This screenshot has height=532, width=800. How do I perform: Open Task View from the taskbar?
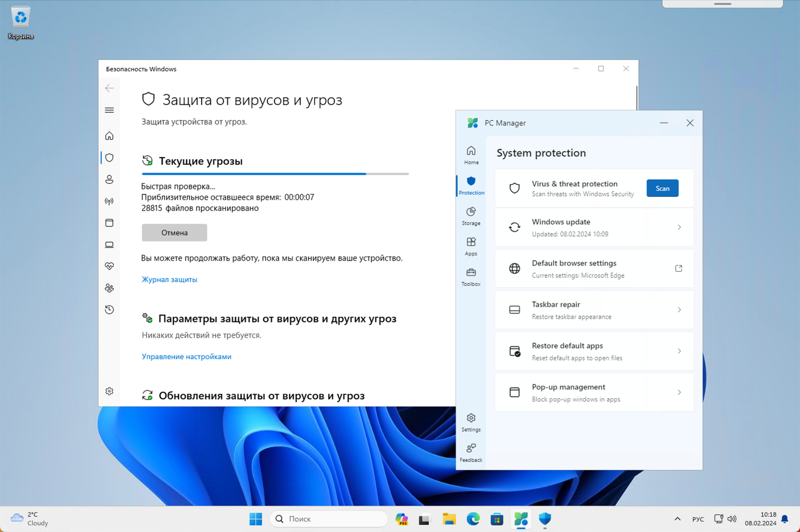(425, 519)
